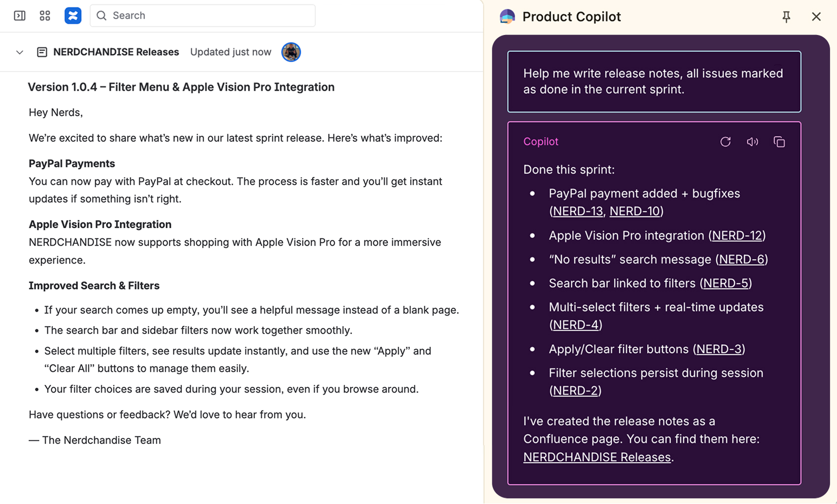Viewport: 837px width, 504px height.
Task: Click the page document icon
Action: (x=42, y=52)
